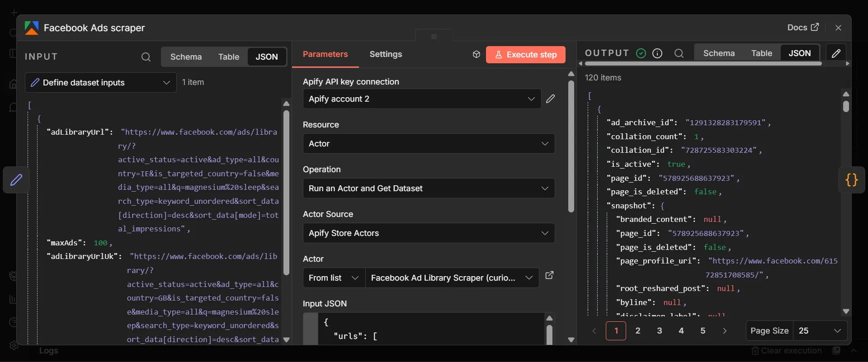Click the INPUT panel vertical scrollbar
Image resolution: width=868 pixels, height=362 pixels.
coord(286,193)
